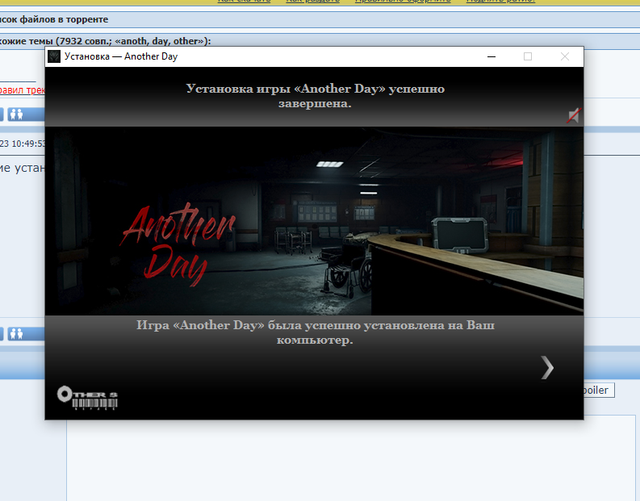This screenshot has width=640, height=501.
Task: Open the red 'равил трек' link
Action: (x=22, y=90)
